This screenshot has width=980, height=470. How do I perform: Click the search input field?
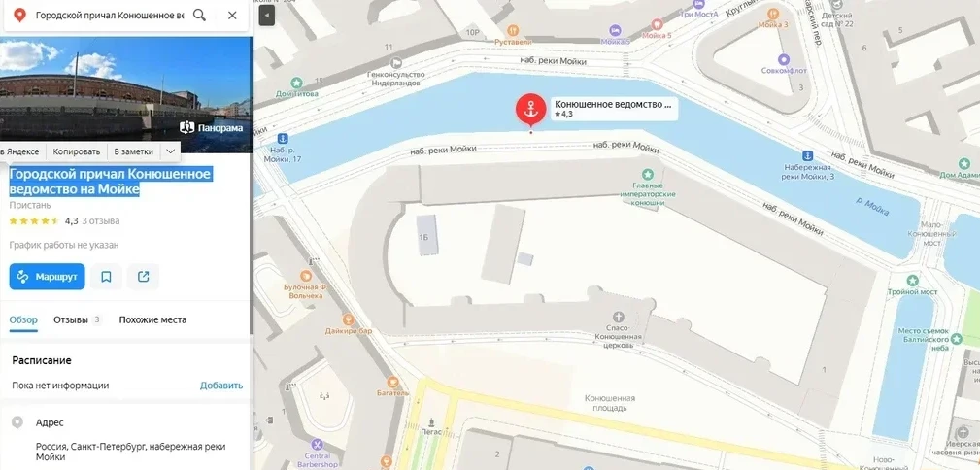point(110,15)
